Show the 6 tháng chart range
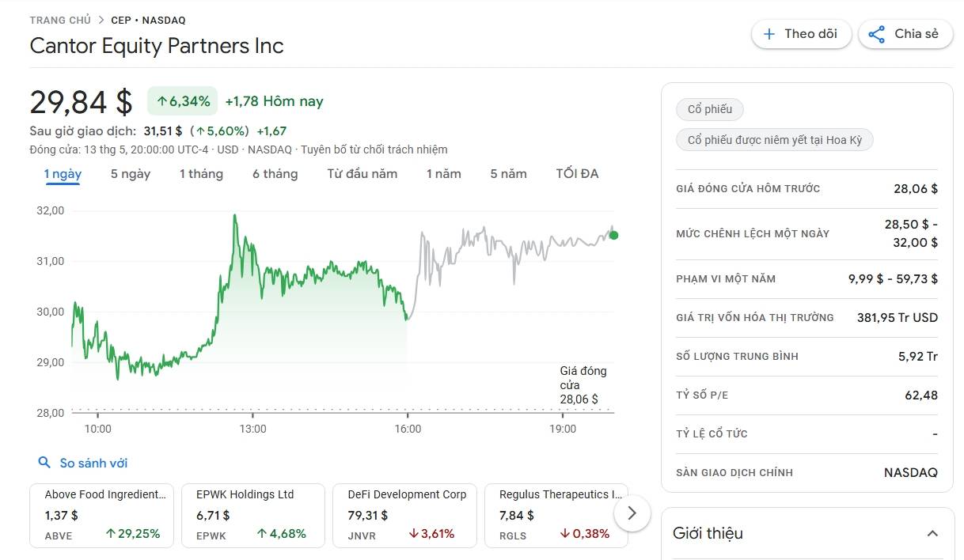 [275, 174]
